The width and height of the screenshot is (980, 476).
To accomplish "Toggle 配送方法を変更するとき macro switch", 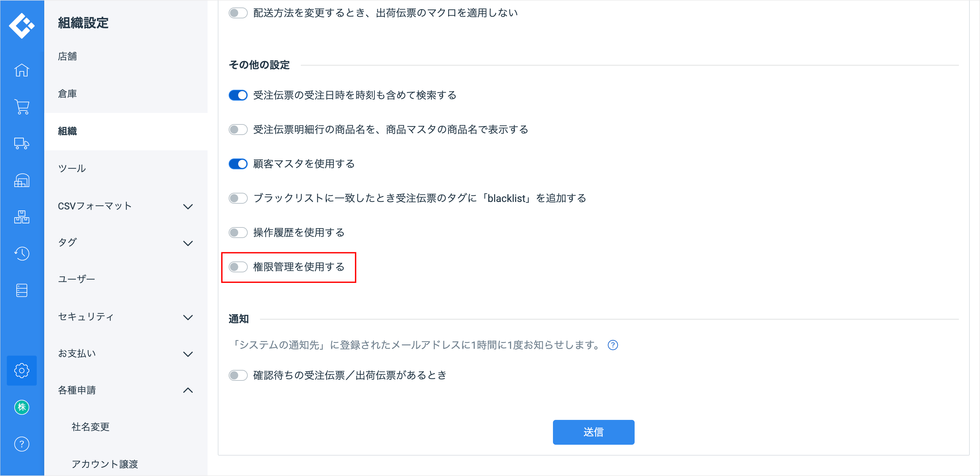I will tap(238, 13).
